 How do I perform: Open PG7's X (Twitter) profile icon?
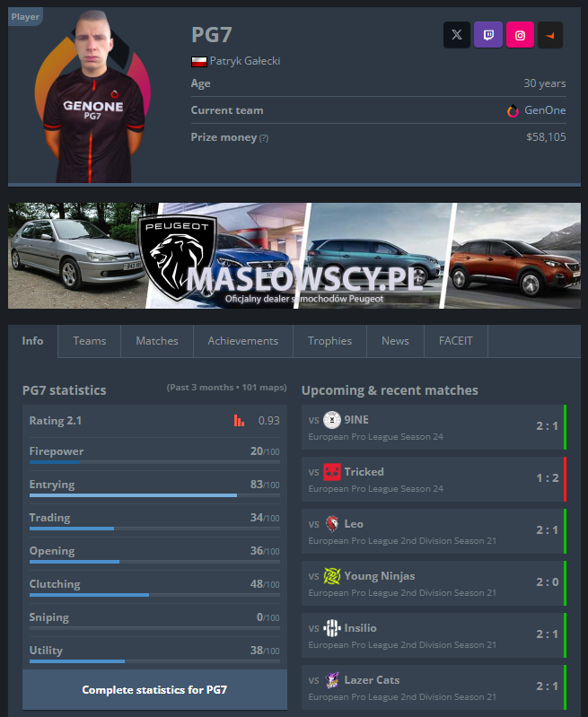click(x=457, y=35)
